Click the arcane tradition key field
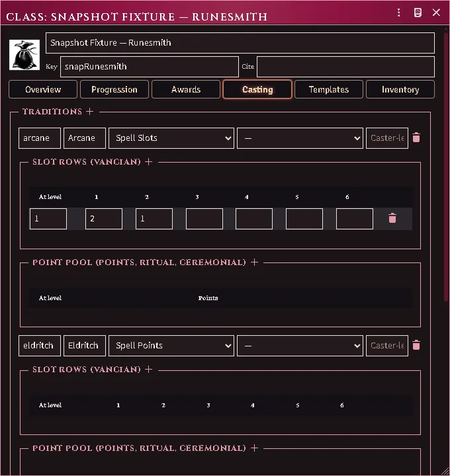The height and width of the screenshot is (476, 450). (x=40, y=138)
